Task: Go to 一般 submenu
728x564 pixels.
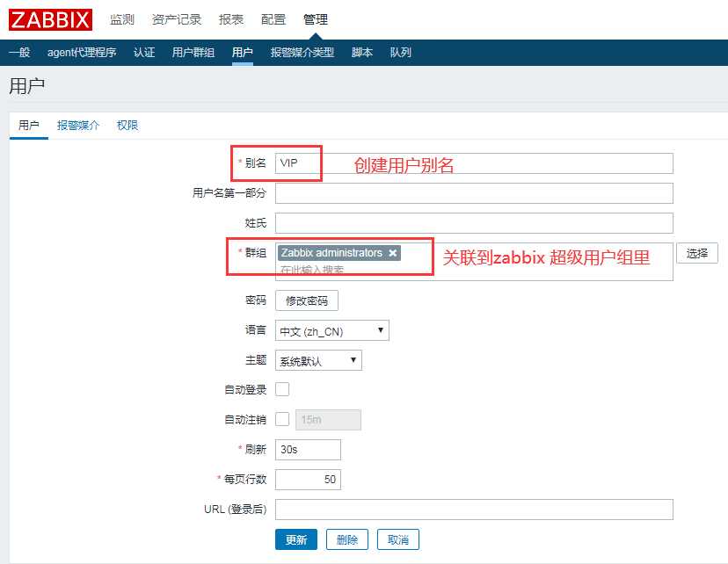Action: tap(19, 53)
